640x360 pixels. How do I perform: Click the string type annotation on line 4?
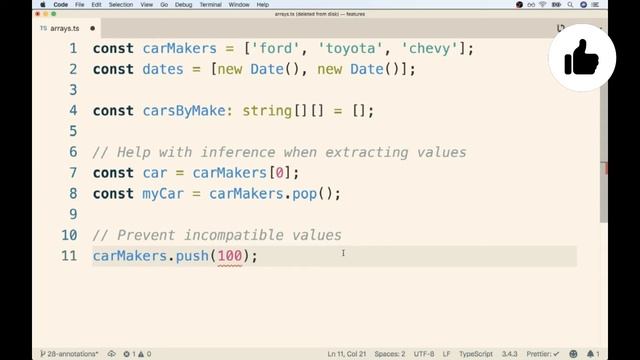(x=267, y=111)
